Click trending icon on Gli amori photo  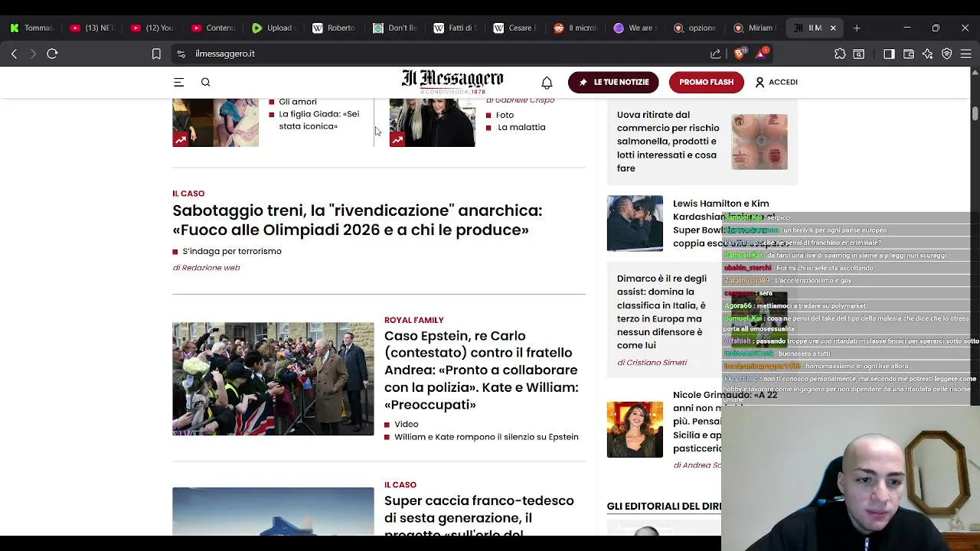[x=180, y=139]
